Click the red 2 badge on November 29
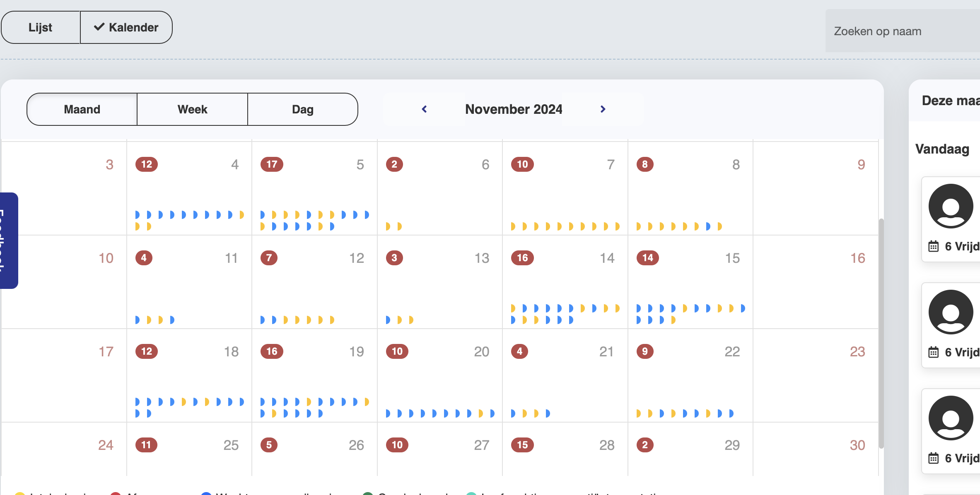980x495 pixels. pos(644,445)
